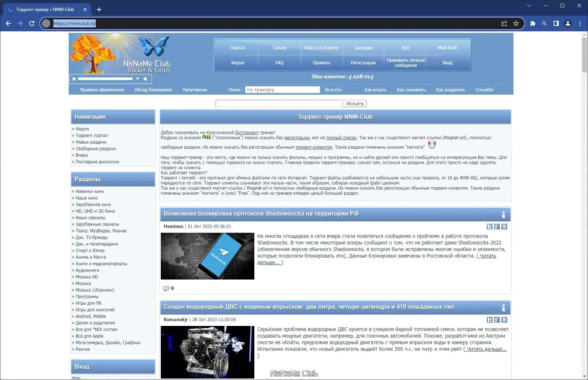This screenshot has width=588, height=380.
Task: Open the Мой Клуб menu item
Action: click(448, 48)
